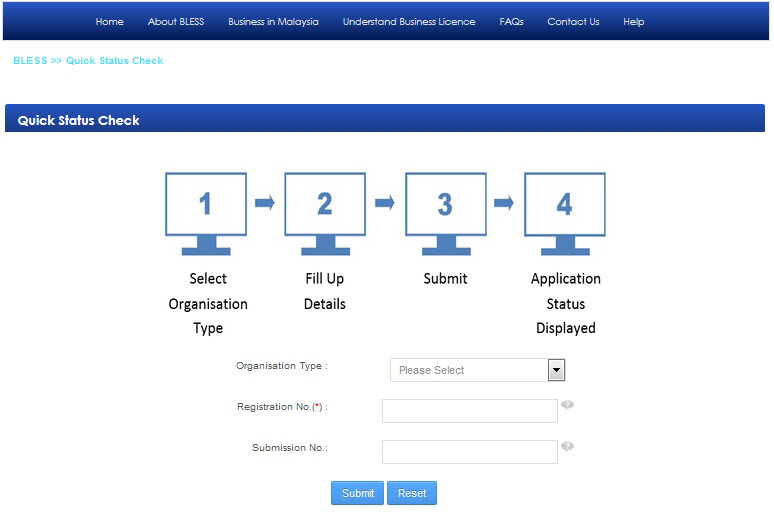This screenshot has width=774, height=520.
Task: Click the Organisation Type dropdown arrow
Action: tap(556, 370)
